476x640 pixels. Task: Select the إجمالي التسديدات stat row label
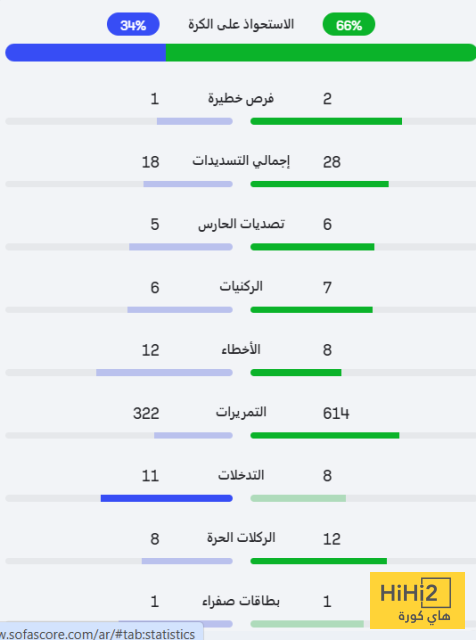click(x=241, y=161)
